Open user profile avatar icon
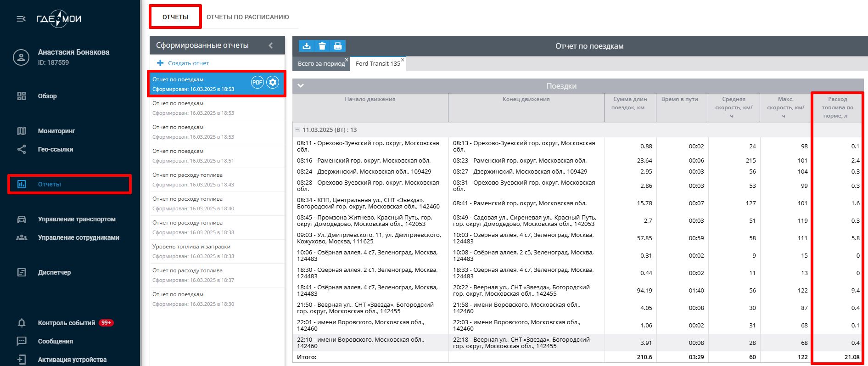Screen dimensions: 868x366 tap(21, 57)
